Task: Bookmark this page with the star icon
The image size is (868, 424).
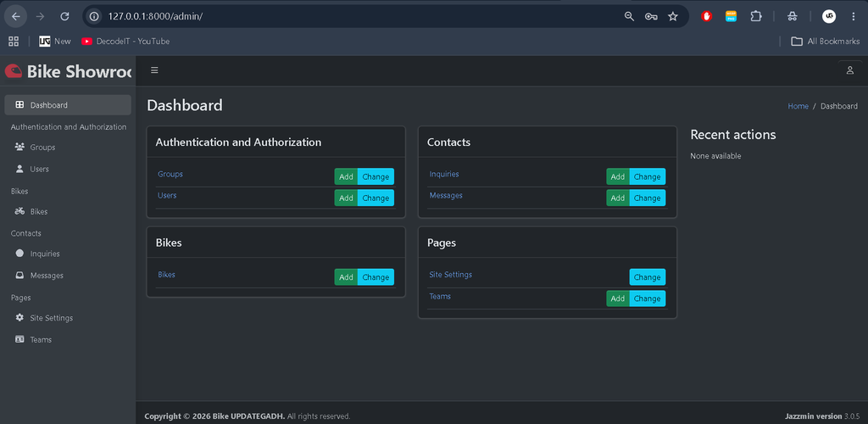Action: click(673, 17)
